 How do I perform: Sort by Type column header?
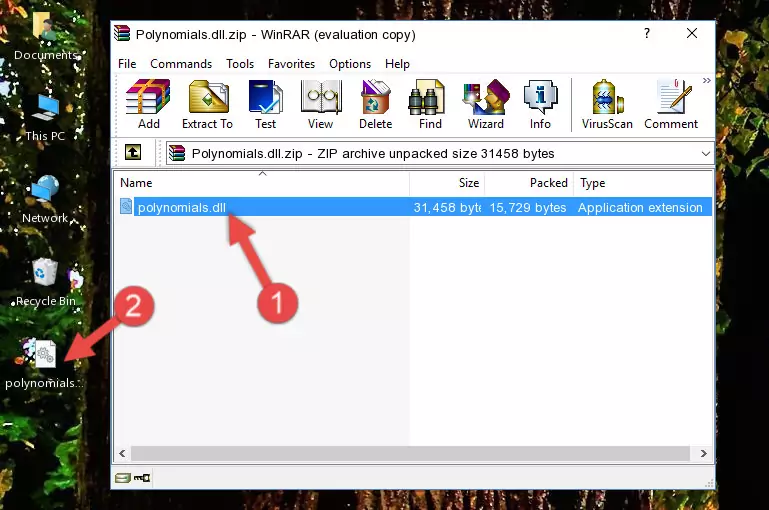coord(643,183)
